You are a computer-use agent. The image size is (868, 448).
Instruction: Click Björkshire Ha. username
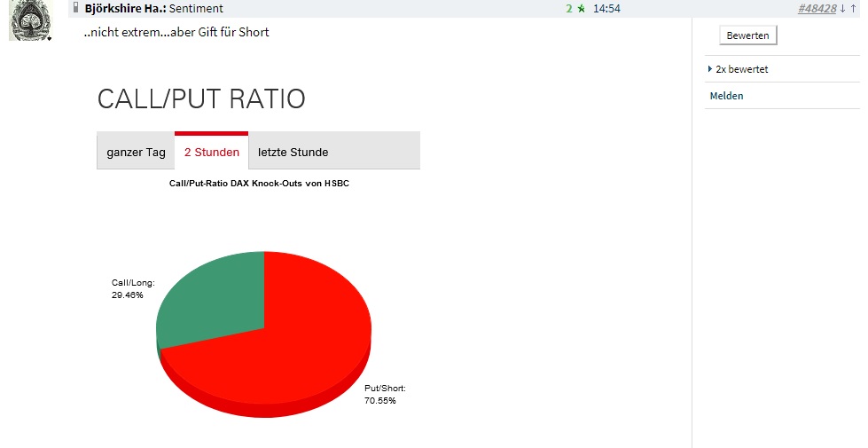coord(124,9)
